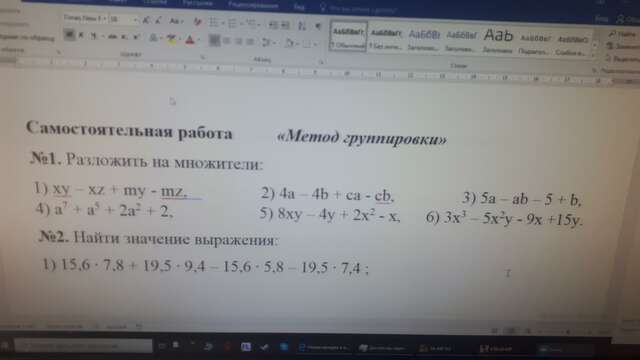This screenshot has height=360, width=640.
Task: Click the Bullets list icon
Action: [x=213, y=22]
